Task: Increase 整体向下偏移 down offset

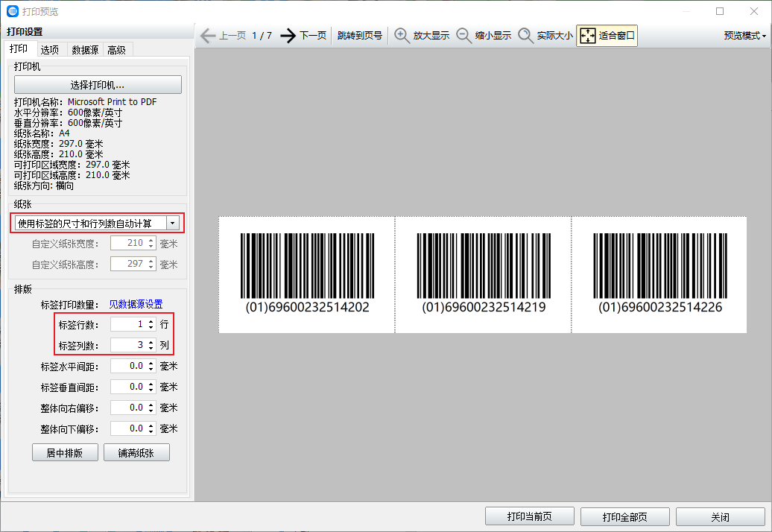Action: (x=151, y=425)
